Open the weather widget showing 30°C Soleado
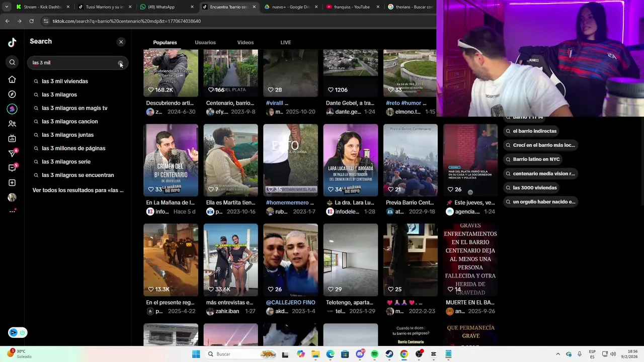 pyautogui.click(x=20, y=353)
